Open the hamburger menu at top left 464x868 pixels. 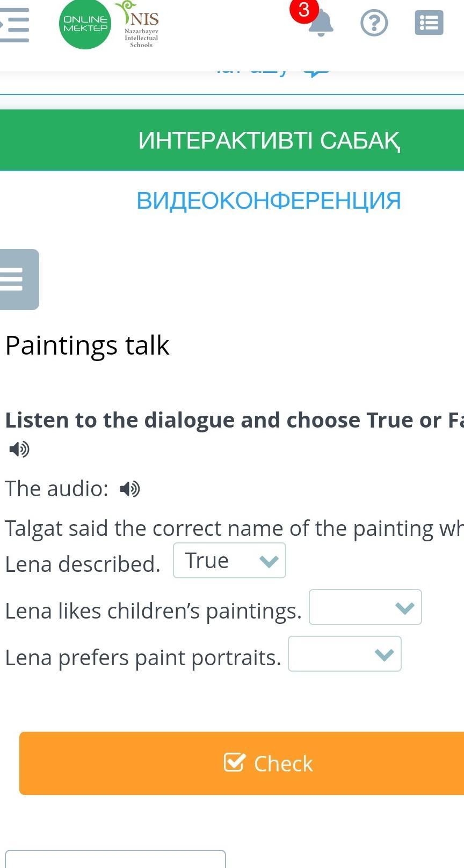(x=15, y=24)
